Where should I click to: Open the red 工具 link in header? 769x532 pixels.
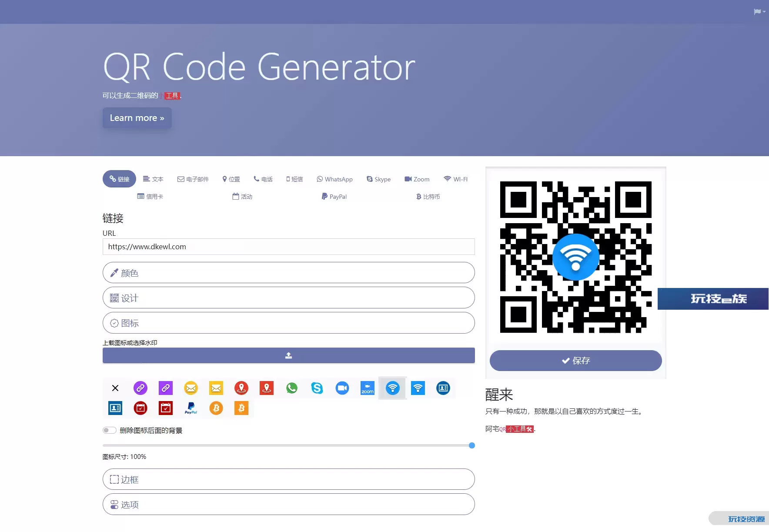tap(172, 96)
